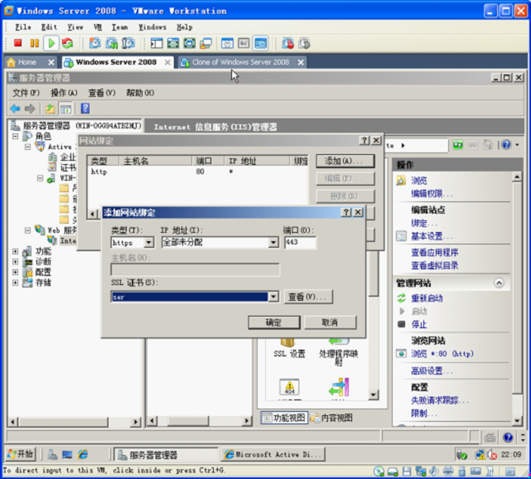The image size is (531, 479).
Task: Click the black 停止 stop icon in the actions pane
Action: pos(402,324)
